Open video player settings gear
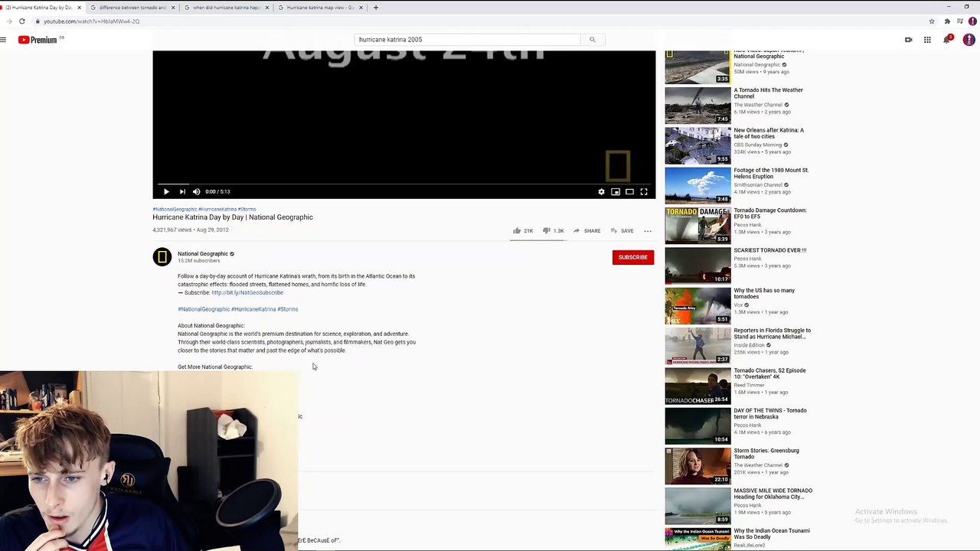The height and width of the screenshot is (551, 980). (601, 191)
